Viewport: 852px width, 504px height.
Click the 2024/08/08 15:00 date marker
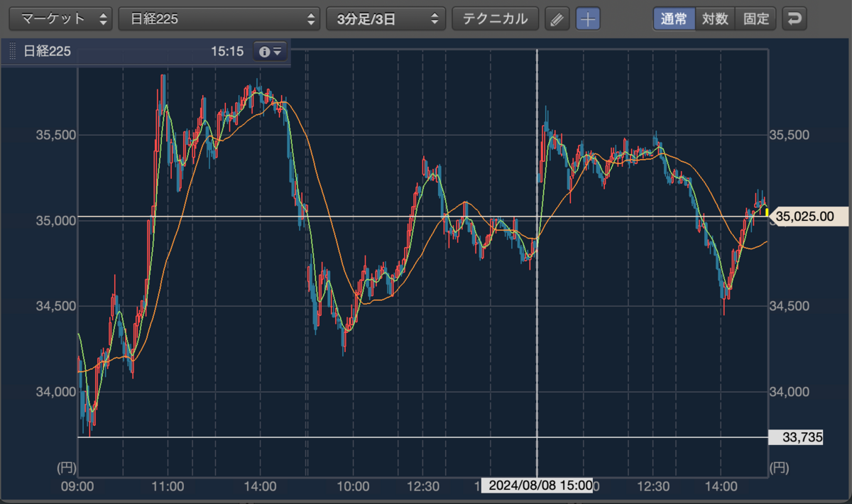tap(537, 486)
